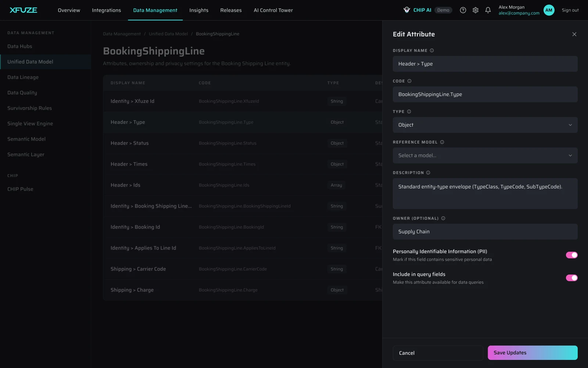Open the Releases tab
Image resolution: width=588 pixels, height=368 pixels.
pos(231,10)
